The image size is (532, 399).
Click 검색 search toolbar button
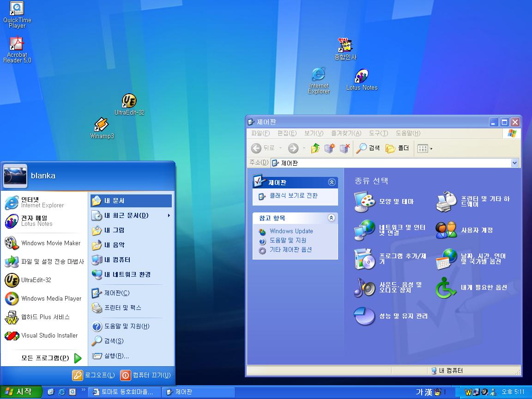(x=368, y=148)
